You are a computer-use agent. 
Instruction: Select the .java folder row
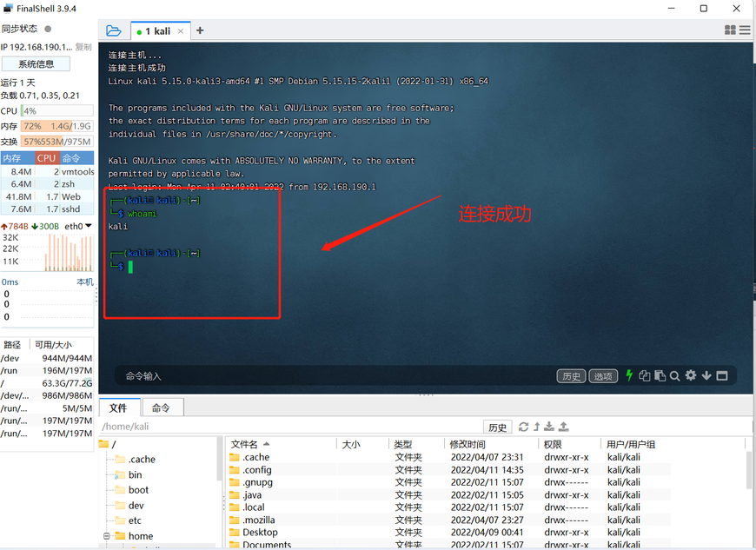pyautogui.click(x=448, y=494)
